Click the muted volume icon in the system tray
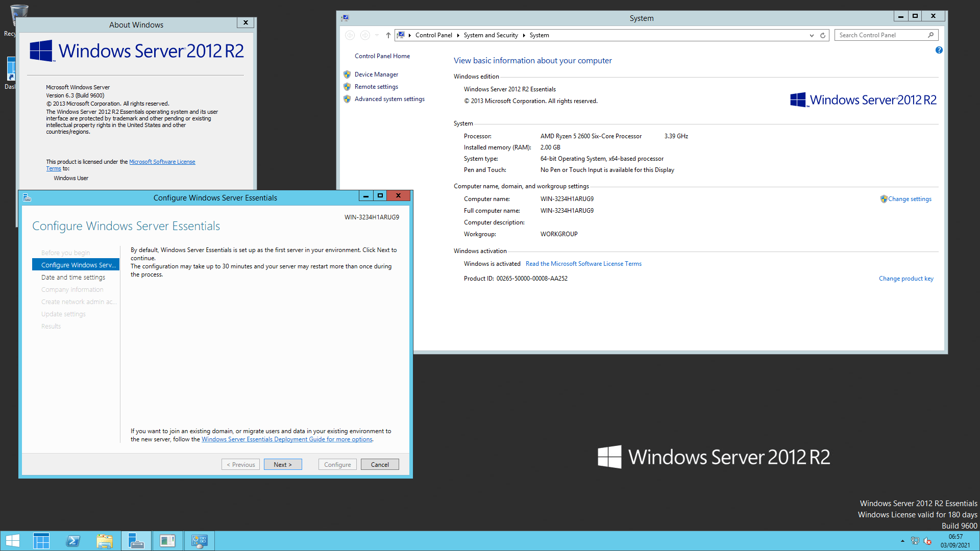The height and width of the screenshot is (551, 980). [x=927, y=541]
